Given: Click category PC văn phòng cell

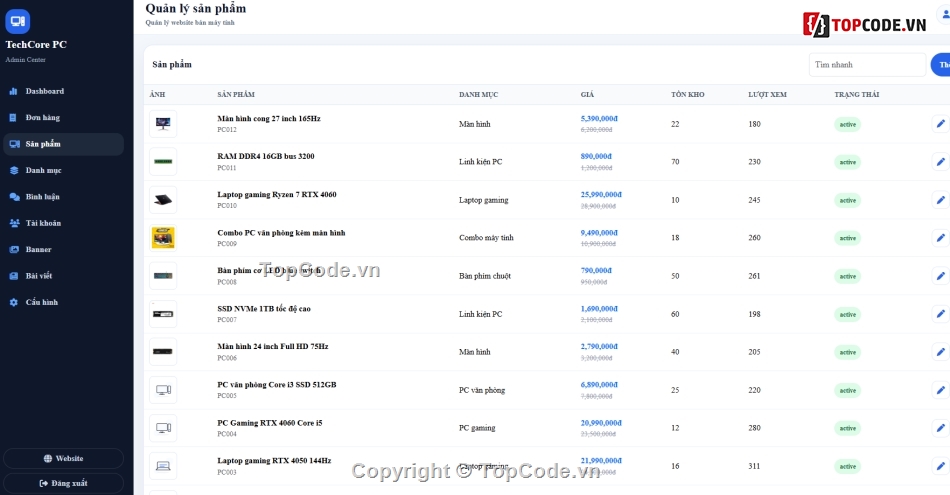Looking at the screenshot, I should [x=482, y=390].
